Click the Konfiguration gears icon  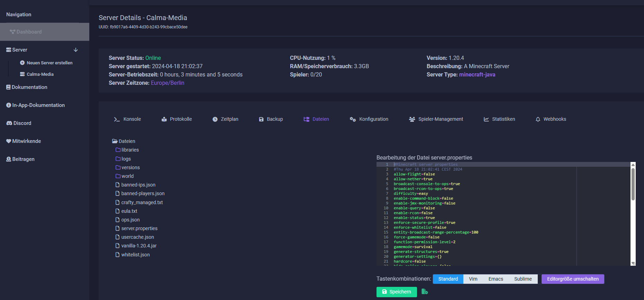tap(353, 119)
